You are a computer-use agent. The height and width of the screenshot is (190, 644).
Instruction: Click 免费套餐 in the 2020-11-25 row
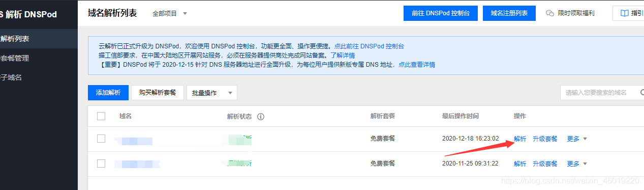383,164
